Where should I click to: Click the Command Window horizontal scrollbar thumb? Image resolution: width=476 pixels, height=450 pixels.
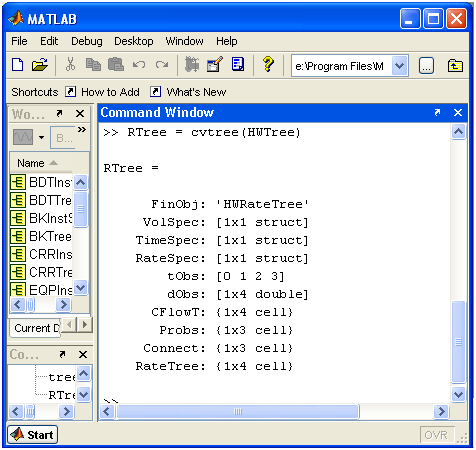tap(238, 411)
